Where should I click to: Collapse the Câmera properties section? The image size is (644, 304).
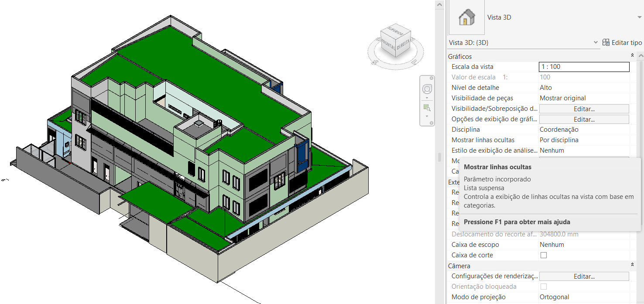[x=632, y=266]
